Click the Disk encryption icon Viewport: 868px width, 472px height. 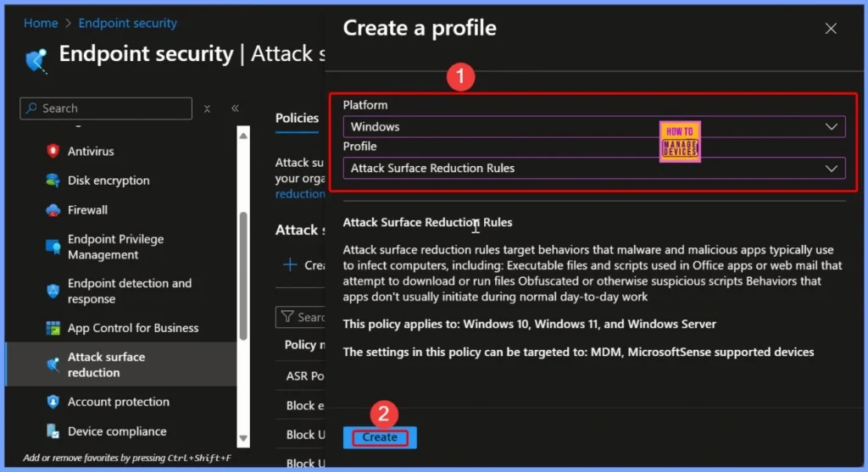click(x=53, y=180)
